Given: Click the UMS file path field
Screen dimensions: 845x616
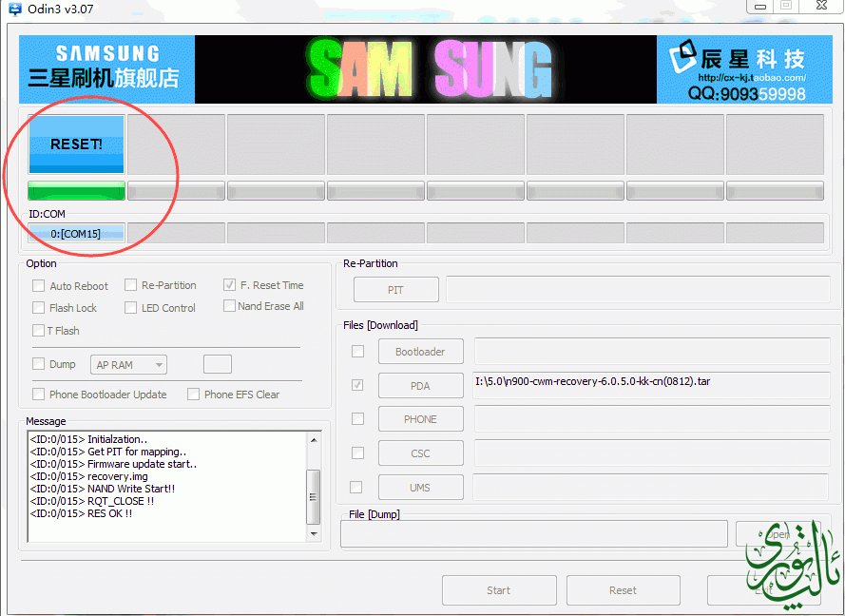Looking at the screenshot, I should click(x=650, y=487).
